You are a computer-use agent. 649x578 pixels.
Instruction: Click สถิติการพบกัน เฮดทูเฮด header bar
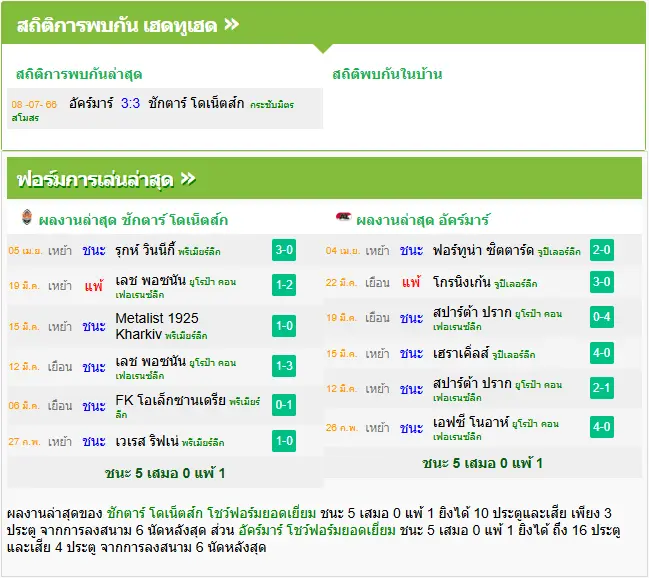point(323,24)
